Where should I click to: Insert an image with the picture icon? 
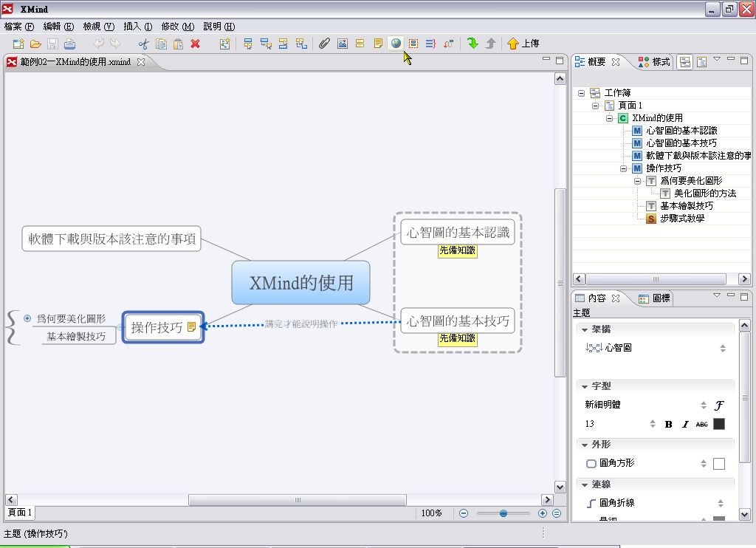[343, 44]
